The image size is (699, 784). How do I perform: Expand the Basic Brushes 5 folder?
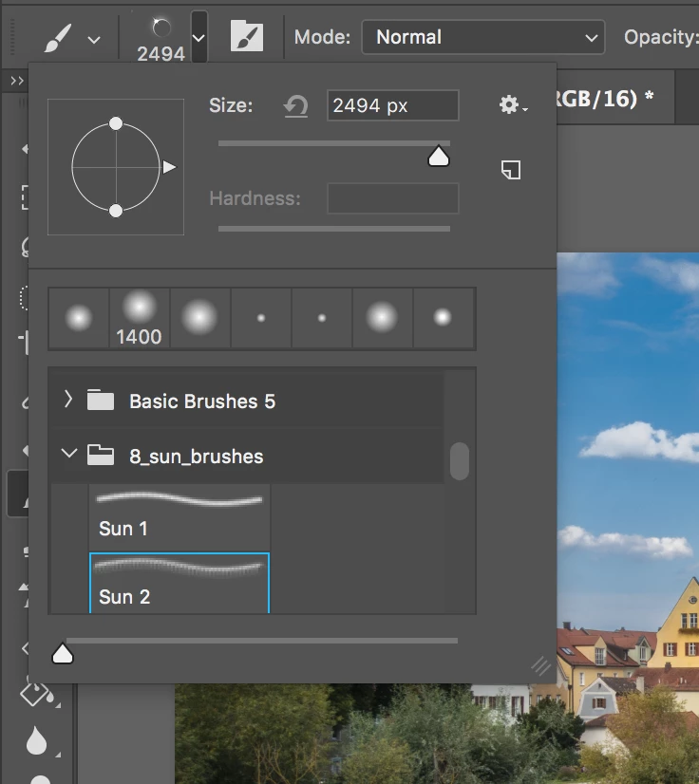(x=68, y=400)
